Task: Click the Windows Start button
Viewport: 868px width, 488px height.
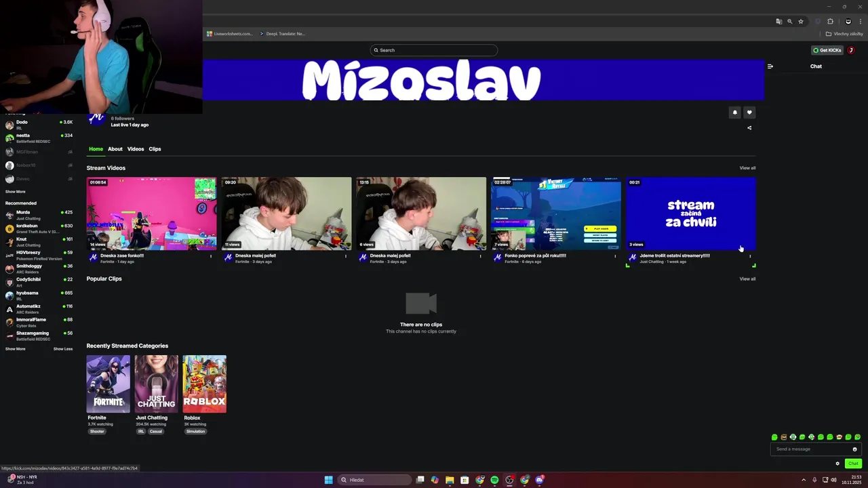Action: click(x=328, y=480)
